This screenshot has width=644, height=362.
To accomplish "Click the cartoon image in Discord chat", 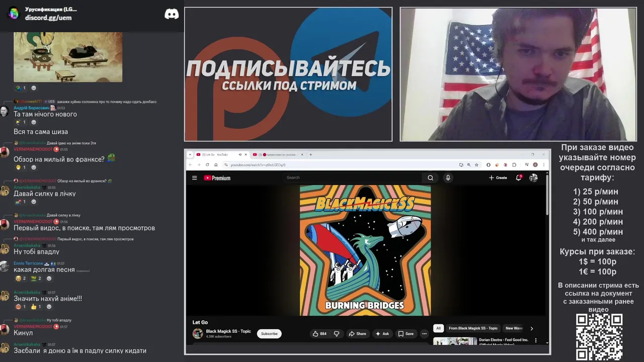I will click(x=68, y=57).
